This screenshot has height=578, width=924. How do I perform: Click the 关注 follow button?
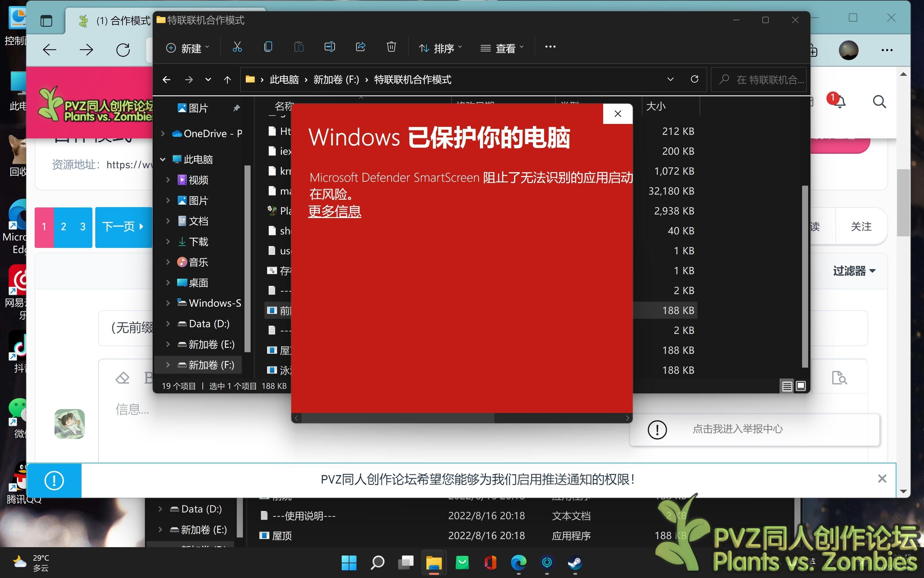click(x=861, y=226)
